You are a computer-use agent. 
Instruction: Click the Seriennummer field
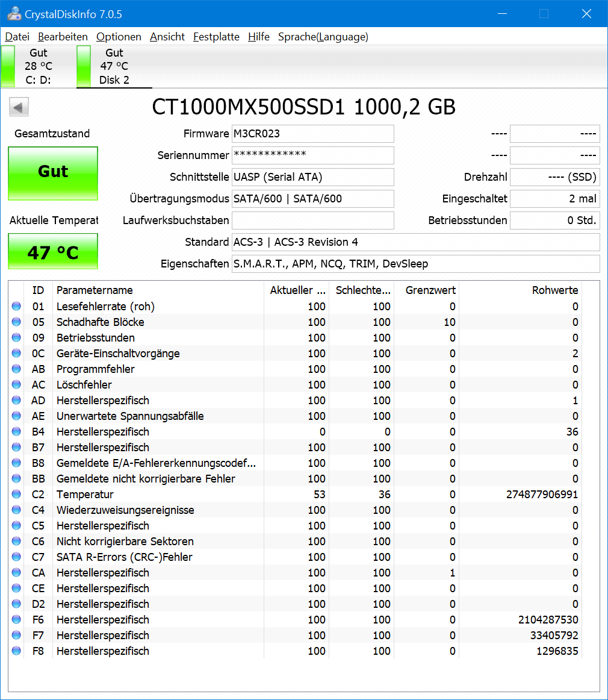pos(312,155)
